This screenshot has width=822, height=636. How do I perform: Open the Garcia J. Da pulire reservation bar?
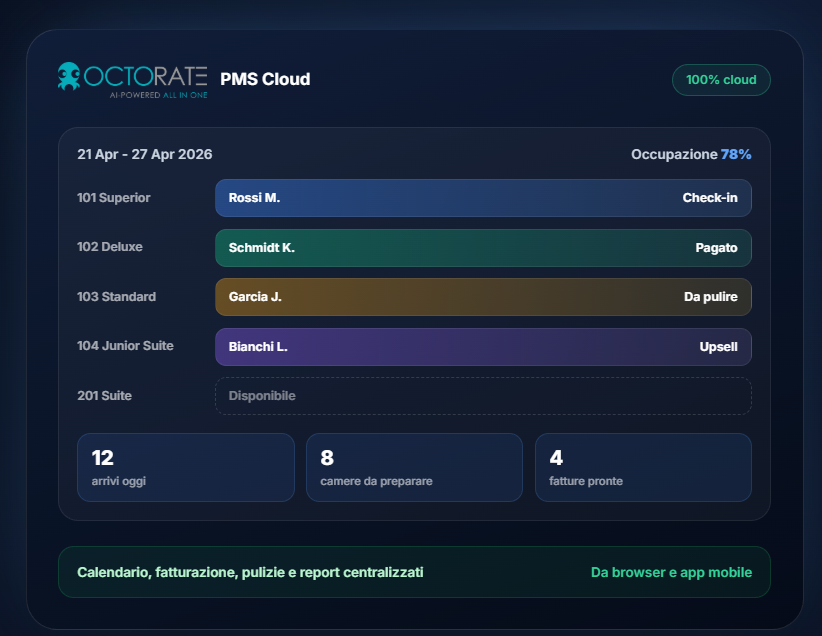tap(483, 297)
